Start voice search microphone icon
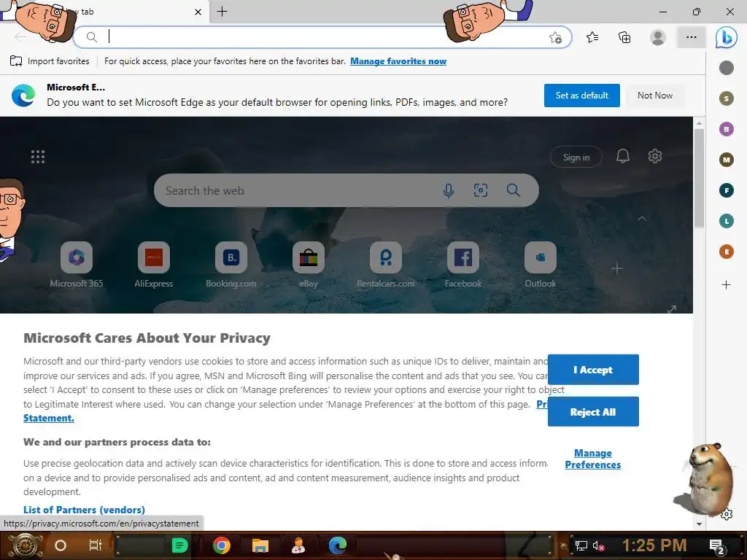The height and width of the screenshot is (560, 747). pos(449,190)
